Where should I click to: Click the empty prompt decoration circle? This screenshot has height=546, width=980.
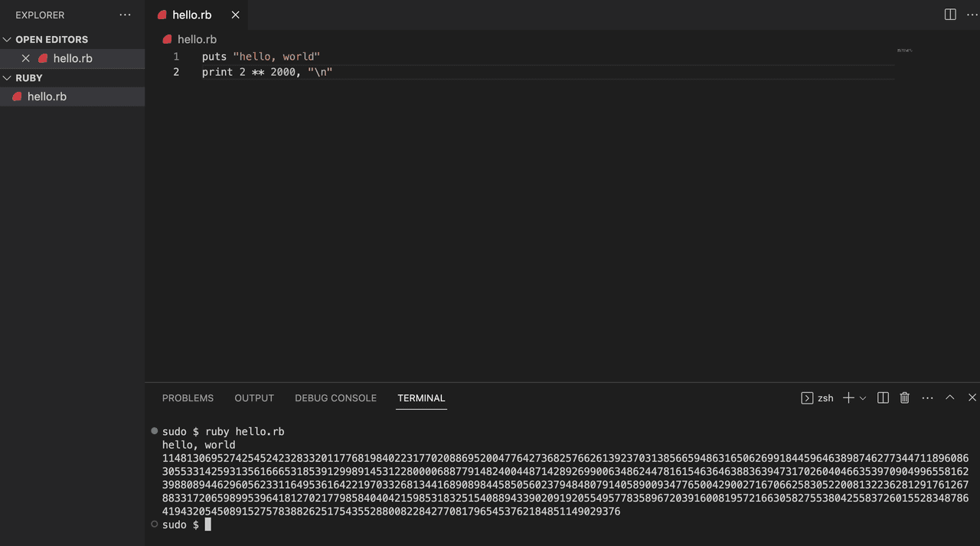(x=154, y=524)
